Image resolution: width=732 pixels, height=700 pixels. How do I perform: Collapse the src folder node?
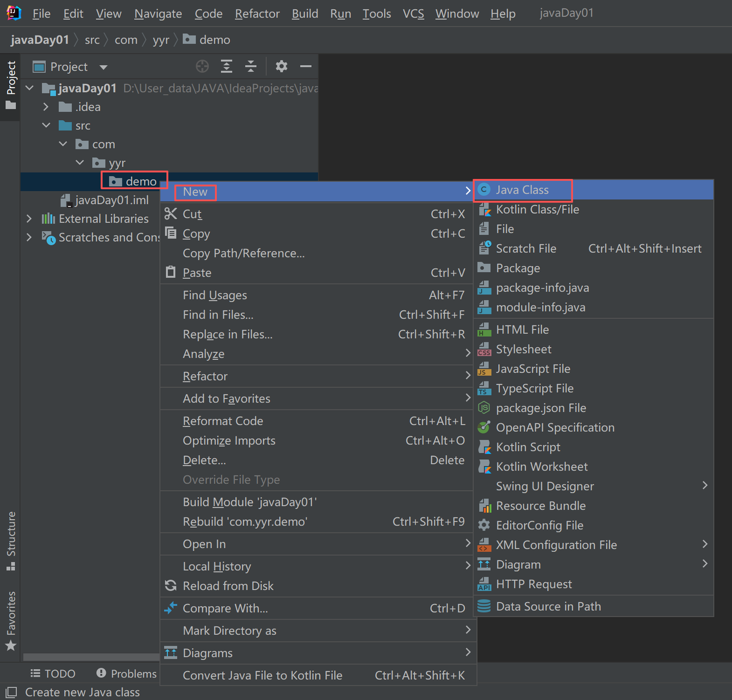(x=46, y=125)
